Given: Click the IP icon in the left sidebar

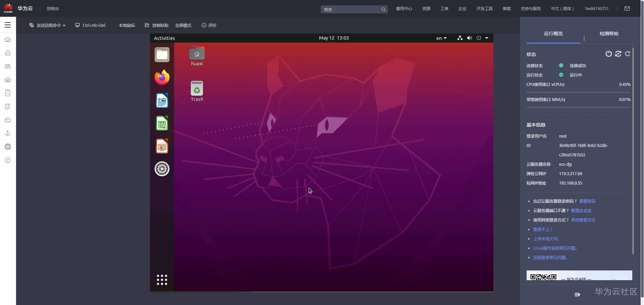Looking at the screenshot, I should point(8,160).
